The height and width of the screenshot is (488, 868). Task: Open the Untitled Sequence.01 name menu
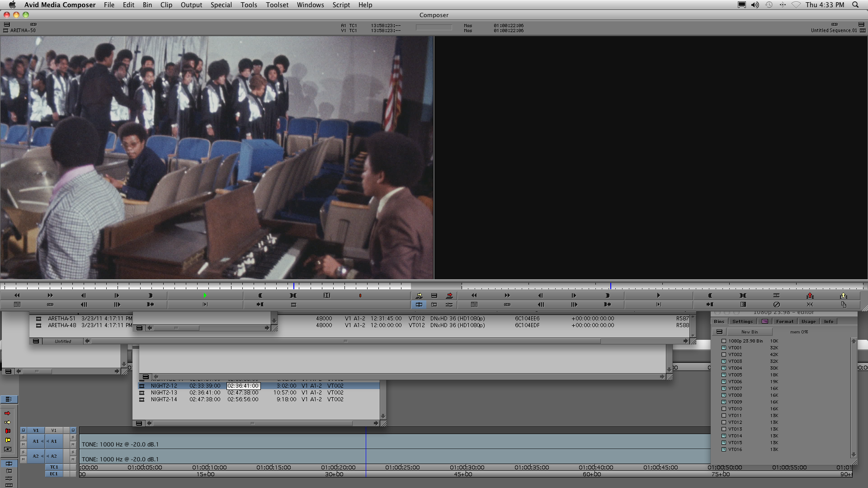pos(833,31)
